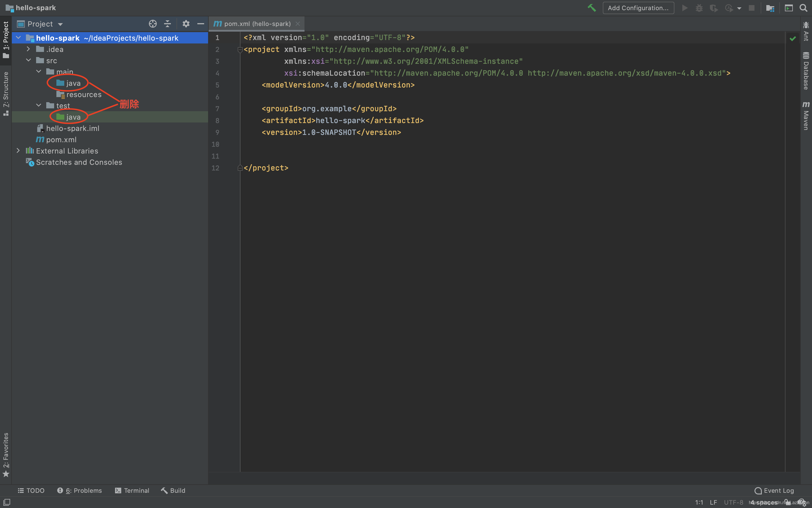Screen dimensions: 812x508
Task: Click on the groupId line text
Action: [329, 109]
